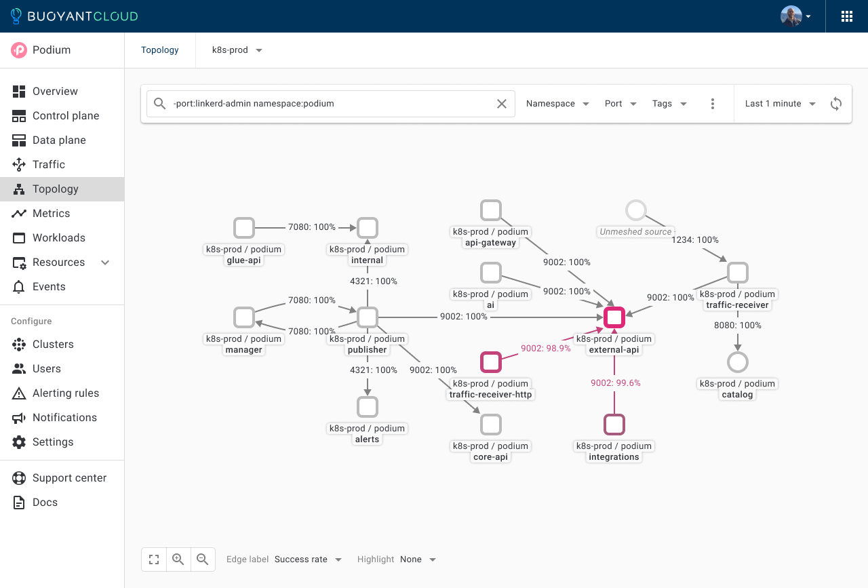Select the traffic-receiver-http node
Viewport: 868px width, 588px height.
coord(490,362)
